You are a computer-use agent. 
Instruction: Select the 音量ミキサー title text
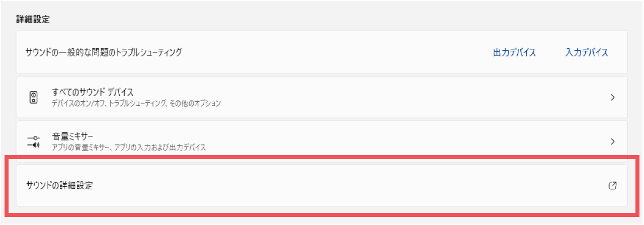click(73, 136)
